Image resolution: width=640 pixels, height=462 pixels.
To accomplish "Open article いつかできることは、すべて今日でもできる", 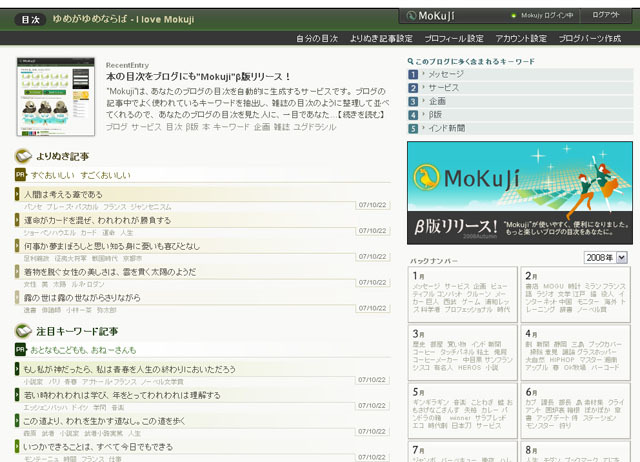I will 98,446.
